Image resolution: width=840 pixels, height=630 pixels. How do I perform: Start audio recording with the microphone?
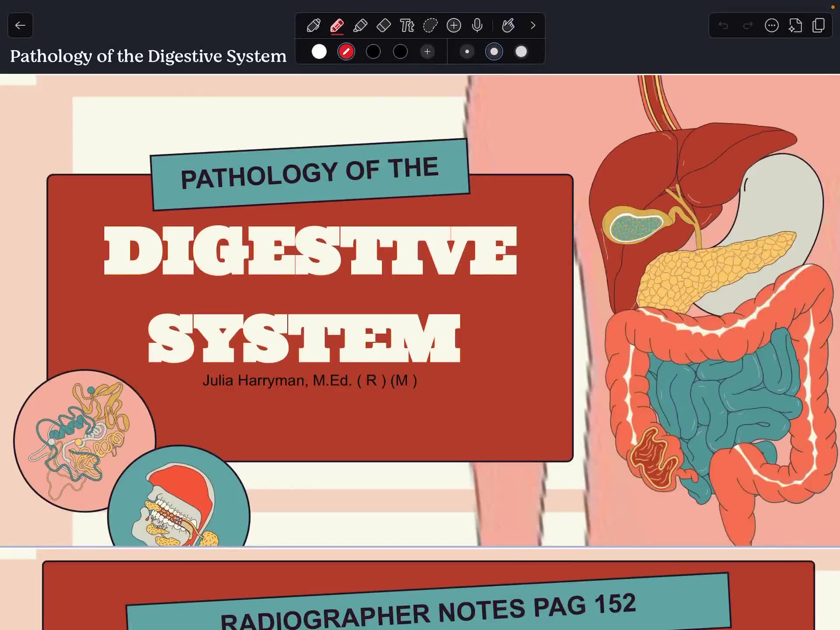[x=477, y=25]
